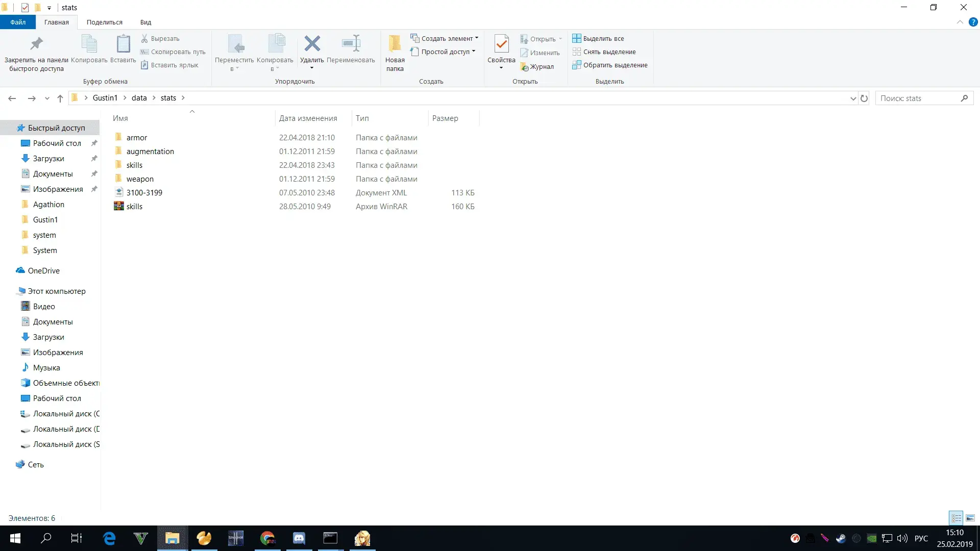Open the Help question mark icon
The width and height of the screenshot is (980, 551).
pyautogui.click(x=973, y=22)
